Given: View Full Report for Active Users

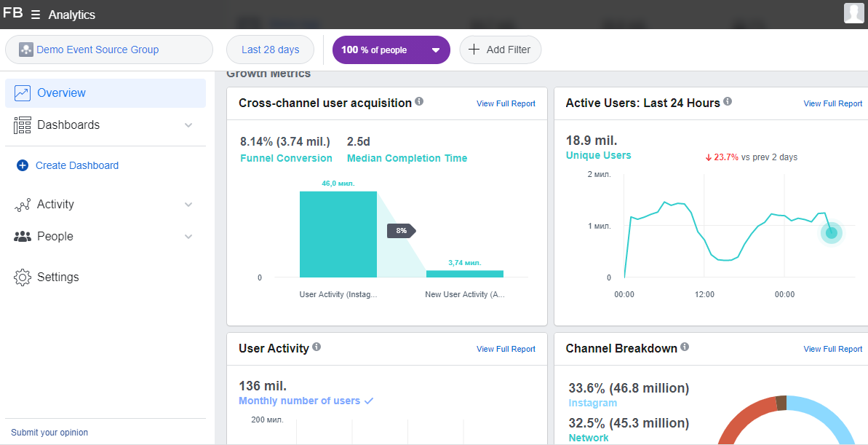Looking at the screenshot, I should coord(832,103).
